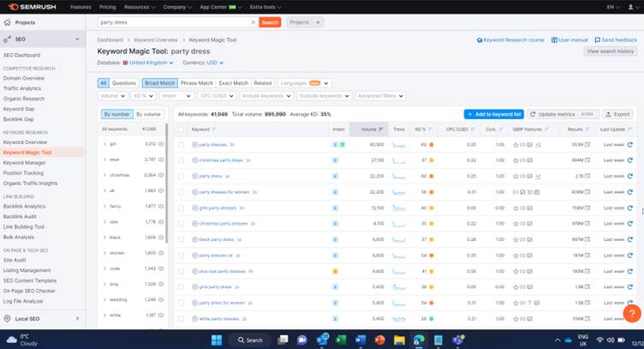Screen dimensions: 644x349
Task: Refresh metrics for black party dress row
Action: pos(630,239)
